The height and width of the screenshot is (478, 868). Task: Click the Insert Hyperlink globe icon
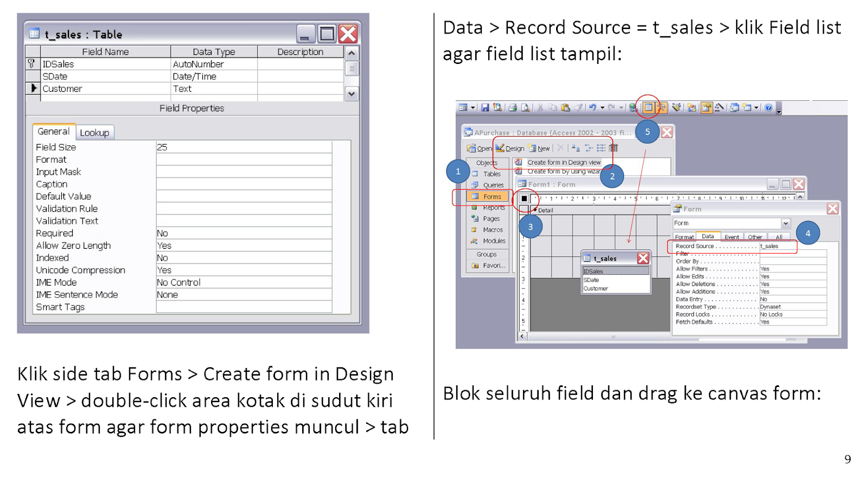(x=633, y=107)
